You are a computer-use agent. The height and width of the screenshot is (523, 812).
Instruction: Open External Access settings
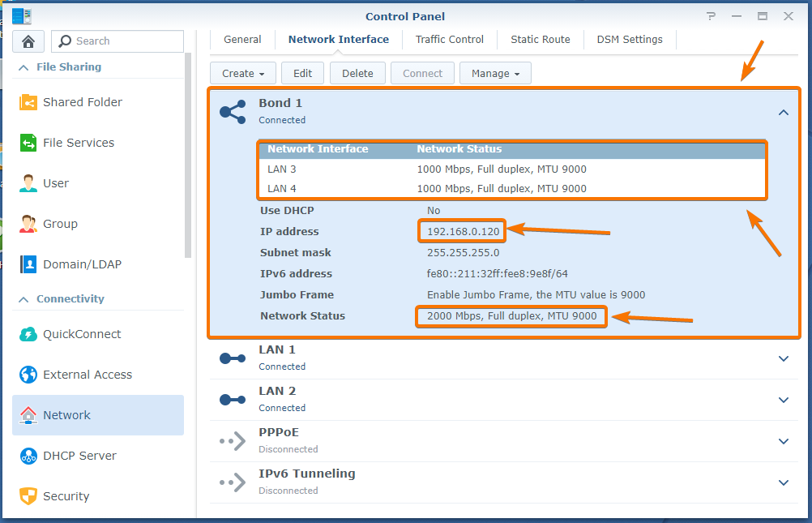[x=87, y=375]
